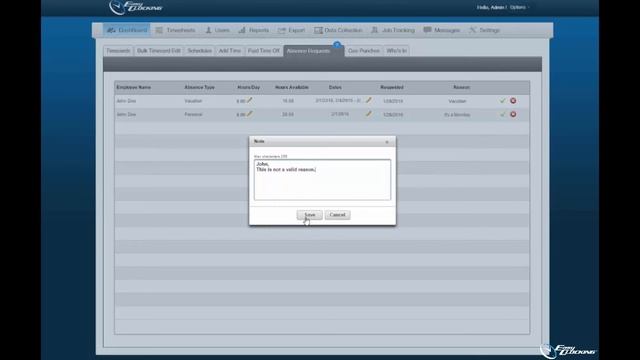The height and width of the screenshot is (360, 640).
Task: Click the Dates column header
Action: click(x=335, y=87)
